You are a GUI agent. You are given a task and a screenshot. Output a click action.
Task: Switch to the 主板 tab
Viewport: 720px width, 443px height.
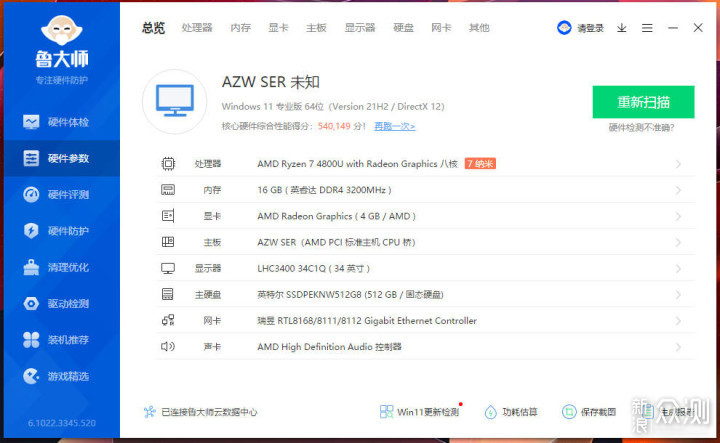316,28
